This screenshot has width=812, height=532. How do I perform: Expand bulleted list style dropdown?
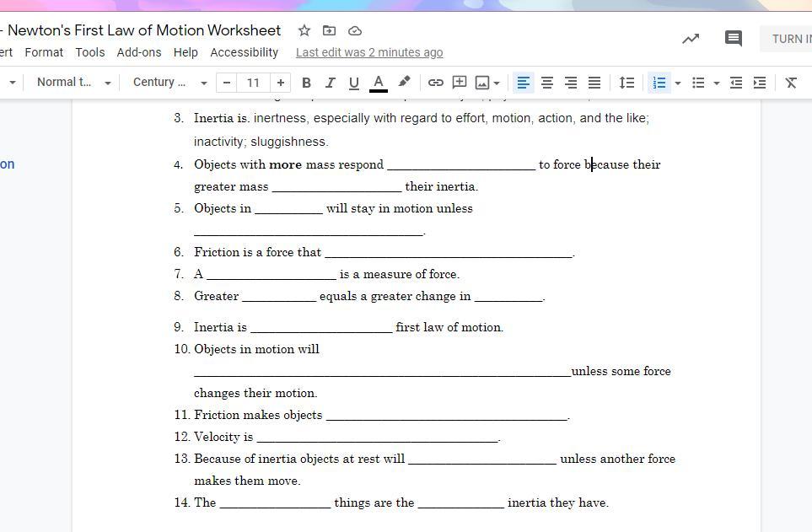717,83
